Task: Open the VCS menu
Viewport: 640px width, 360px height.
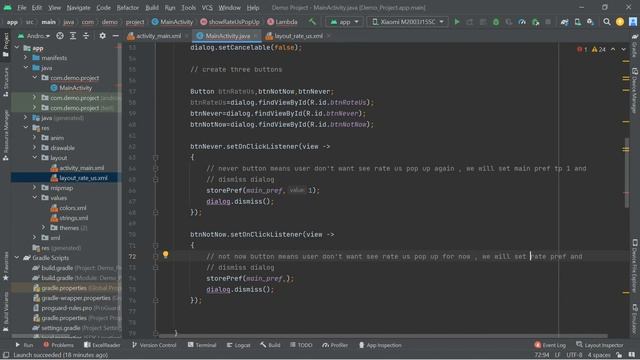Action: tap(207, 7)
